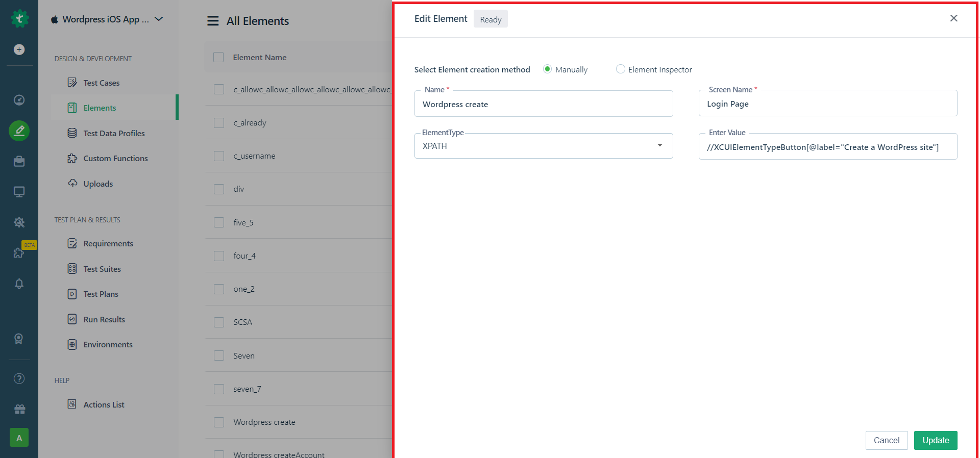Open Actions List help page
This screenshot has height=458, width=980.
(x=104, y=404)
